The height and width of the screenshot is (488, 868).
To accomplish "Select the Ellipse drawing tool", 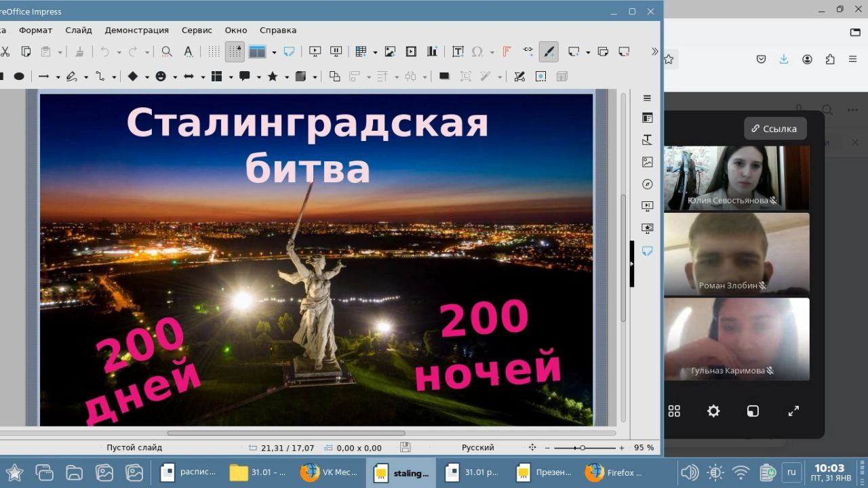I will 19,77.
